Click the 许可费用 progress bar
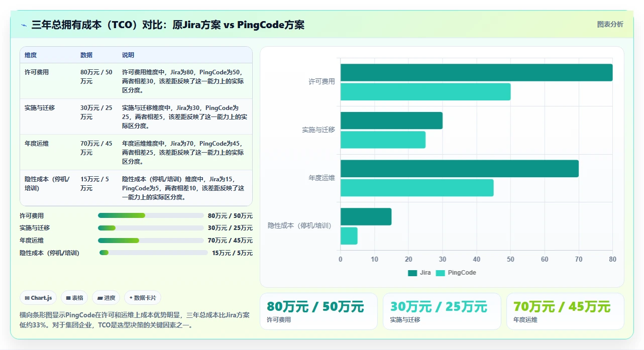Screen dimensions: 644x350 click(151, 215)
